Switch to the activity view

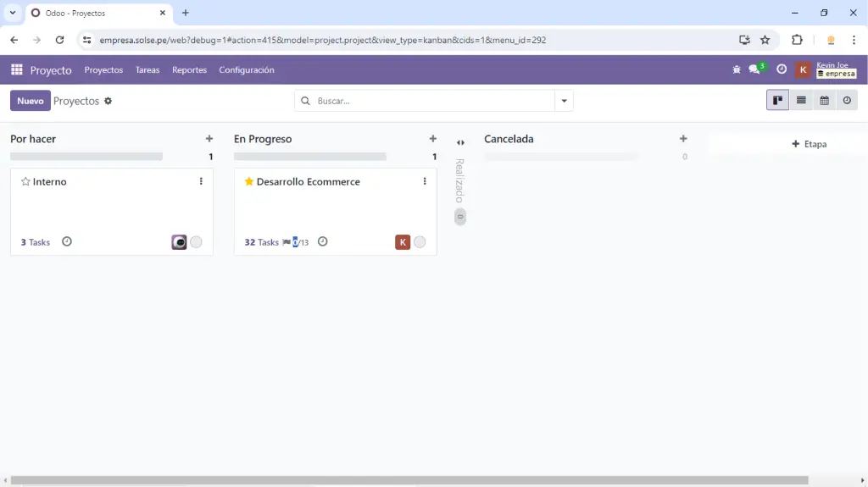(x=847, y=101)
